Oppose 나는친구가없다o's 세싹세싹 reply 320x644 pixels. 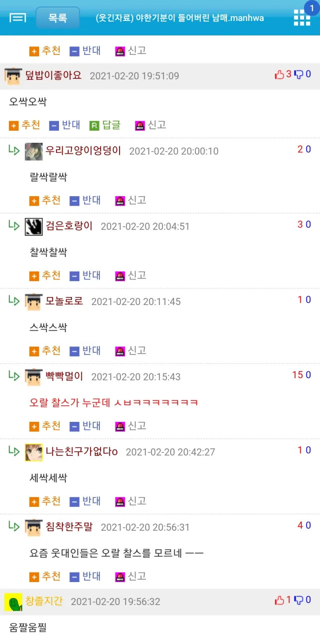[x=85, y=501]
